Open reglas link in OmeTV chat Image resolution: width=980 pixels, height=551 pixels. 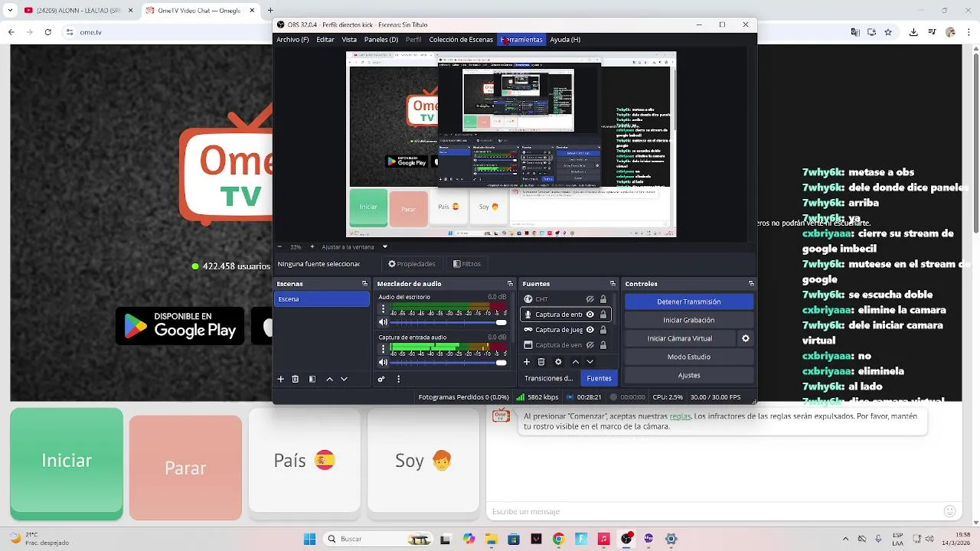click(x=680, y=416)
